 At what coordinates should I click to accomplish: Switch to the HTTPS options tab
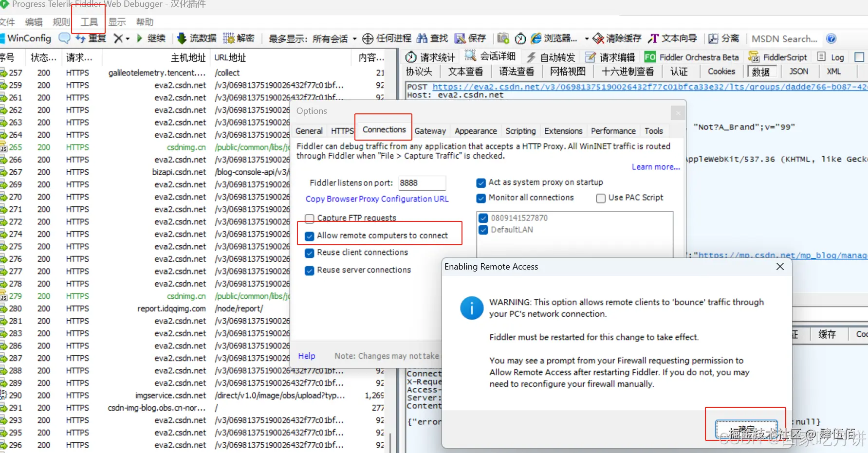tap(342, 131)
